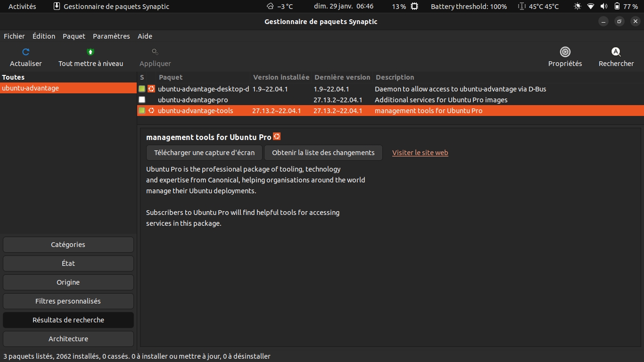This screenshot has width=644, height=362.
Task: Select the Architecture filter button
Action: coord(68,339)
